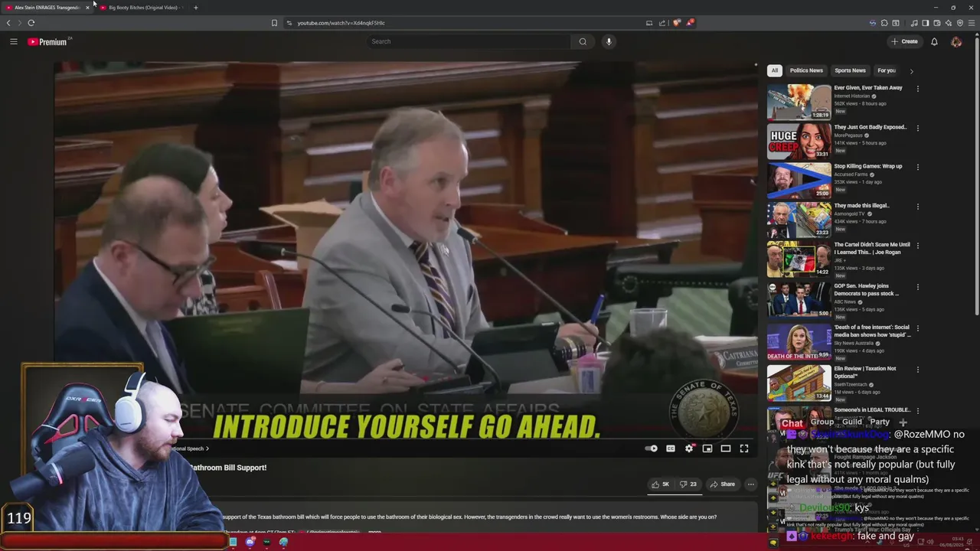980x551 pixels.
Task: Open Brave VPN shield icon
Action: [x=960, y=23]
